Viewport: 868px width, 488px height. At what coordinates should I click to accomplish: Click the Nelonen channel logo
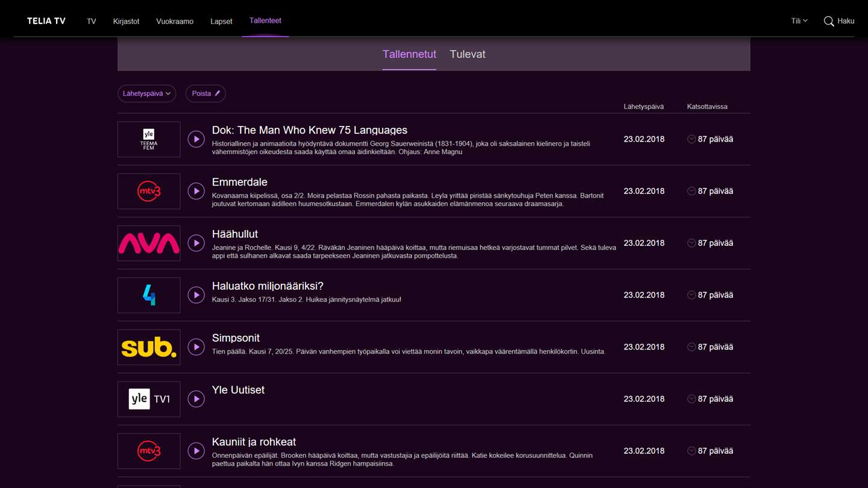click(149, 295)
